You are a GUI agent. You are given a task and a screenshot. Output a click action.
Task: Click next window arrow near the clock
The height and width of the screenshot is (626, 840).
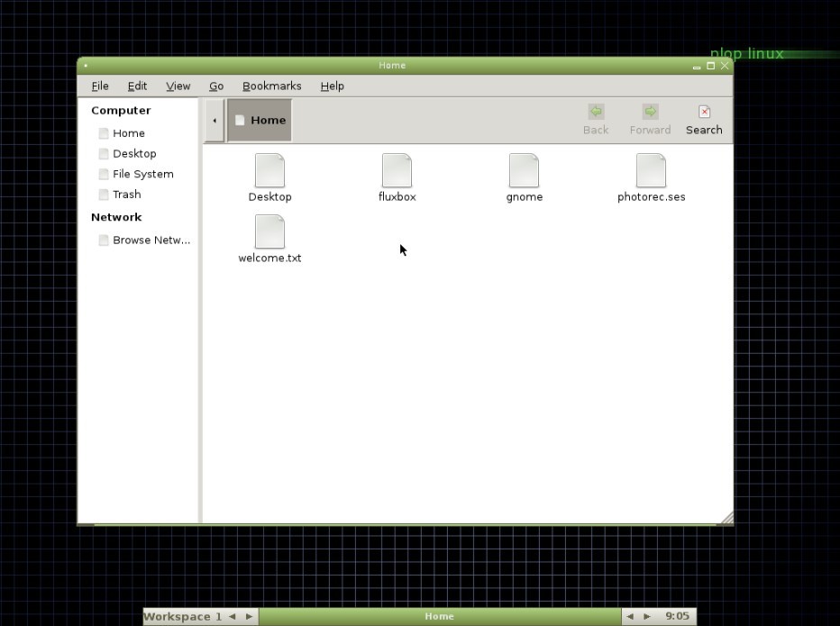tap(647, 616)
